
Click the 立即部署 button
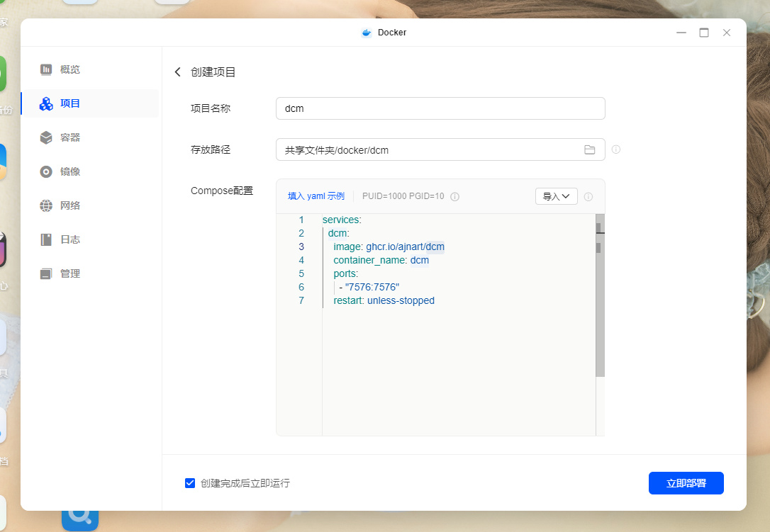[686, 483]
